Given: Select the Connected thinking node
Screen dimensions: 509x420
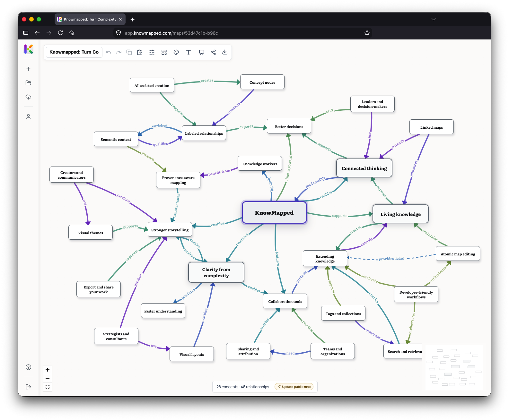Looking at the screenshot, I should click(364, 168).
